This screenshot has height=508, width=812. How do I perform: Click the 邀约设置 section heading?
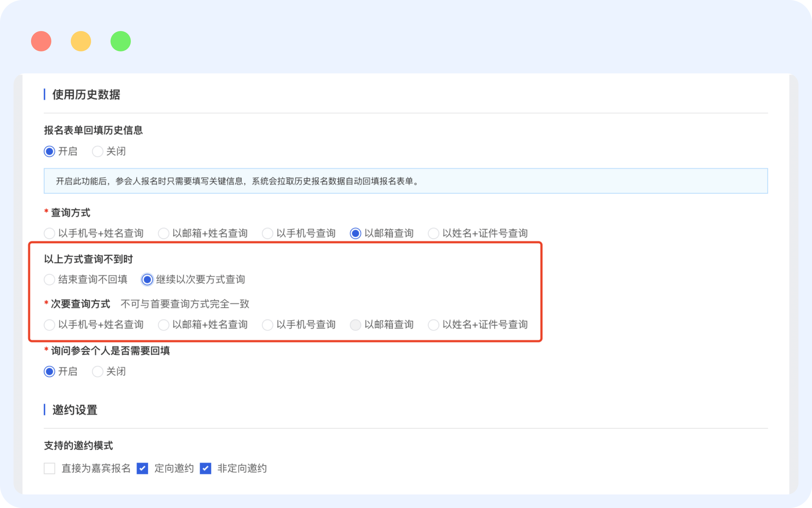coord(75,410)
